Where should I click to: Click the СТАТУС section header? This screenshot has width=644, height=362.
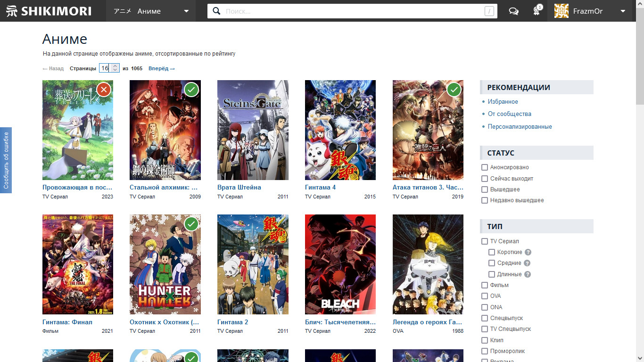point(537,153)
